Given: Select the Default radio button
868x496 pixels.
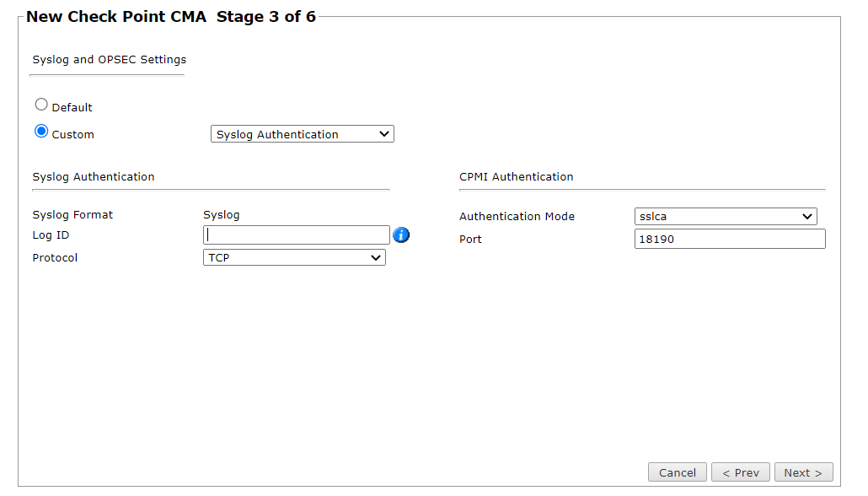Looking at the screenshot, I should coord(41,105).
